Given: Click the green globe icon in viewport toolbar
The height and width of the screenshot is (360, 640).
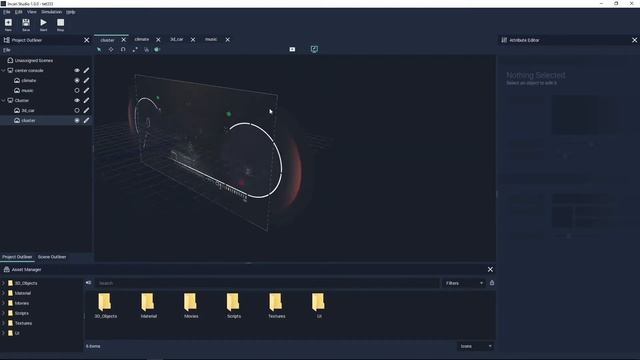Looking at the screenshot, I should [157, 49].
